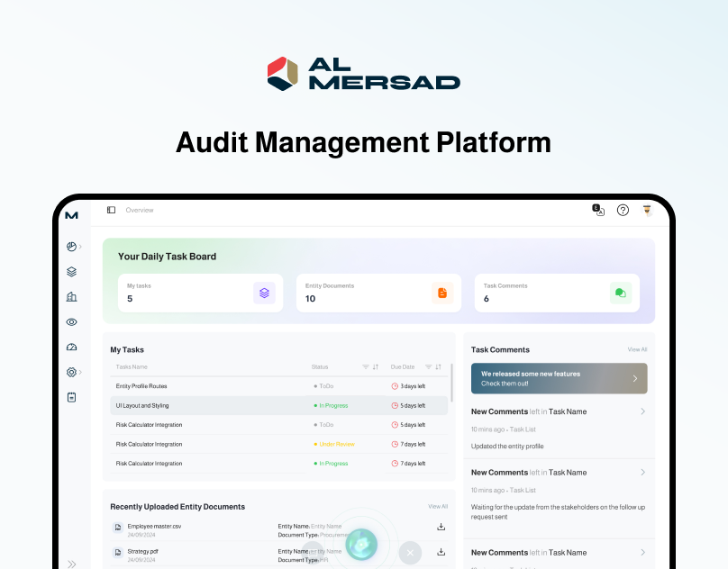Screen dimensions: 728x569
Task: Switch language with the translate icon
Action: [x=598, y=211]
